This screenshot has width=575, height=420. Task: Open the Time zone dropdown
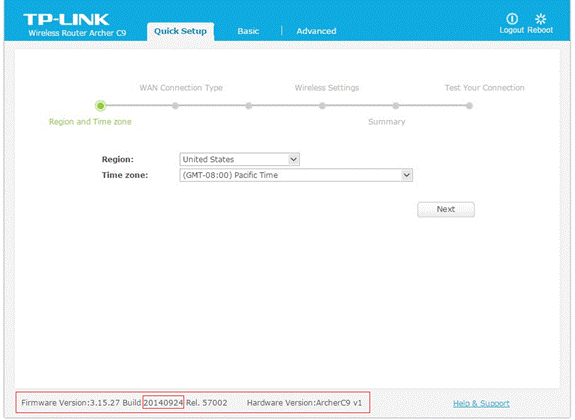296,175
